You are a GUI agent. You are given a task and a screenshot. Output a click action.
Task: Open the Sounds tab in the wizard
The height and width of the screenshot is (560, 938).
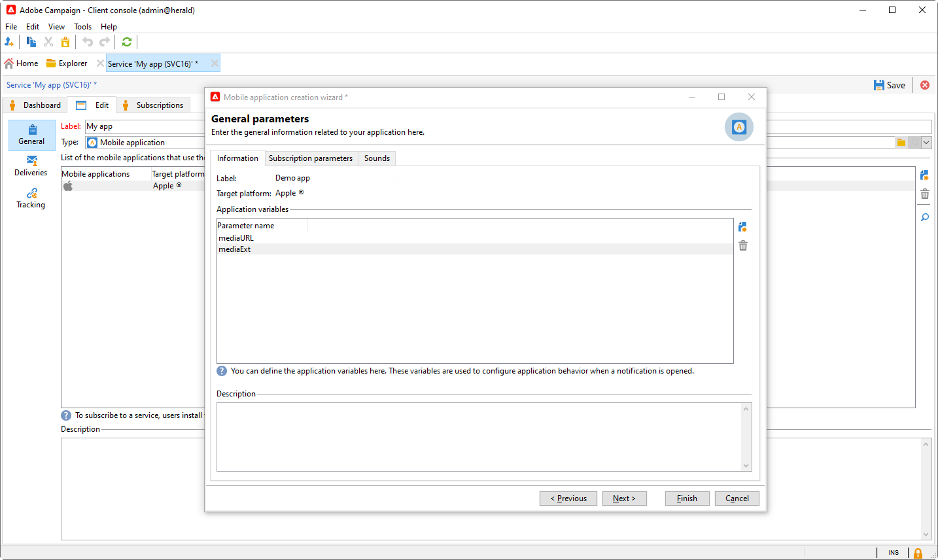(377, 158)
